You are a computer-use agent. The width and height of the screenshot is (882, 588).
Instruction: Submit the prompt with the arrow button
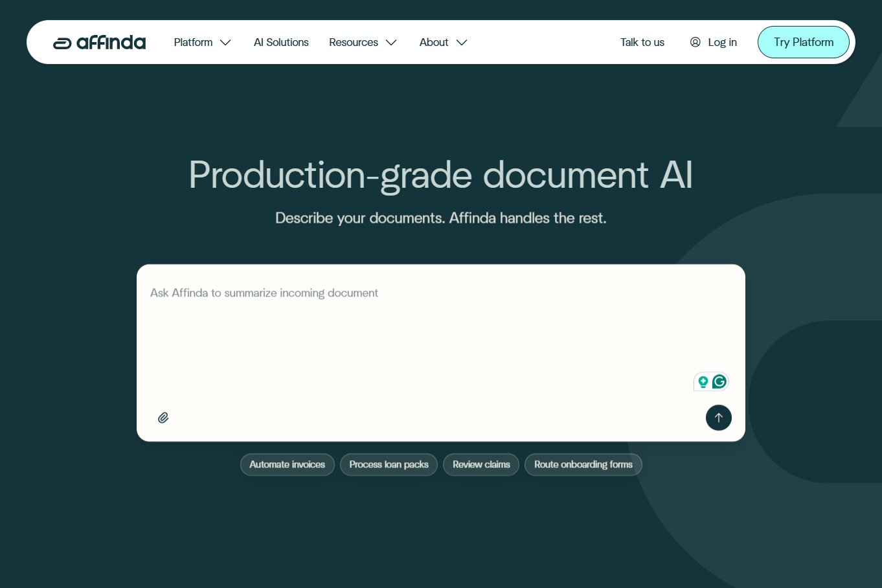pos(718,418)
